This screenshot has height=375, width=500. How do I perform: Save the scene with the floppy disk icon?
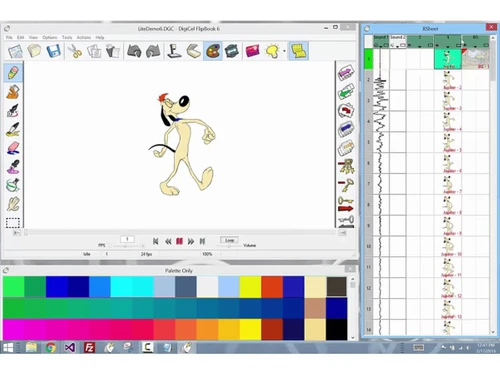[53, 51]
